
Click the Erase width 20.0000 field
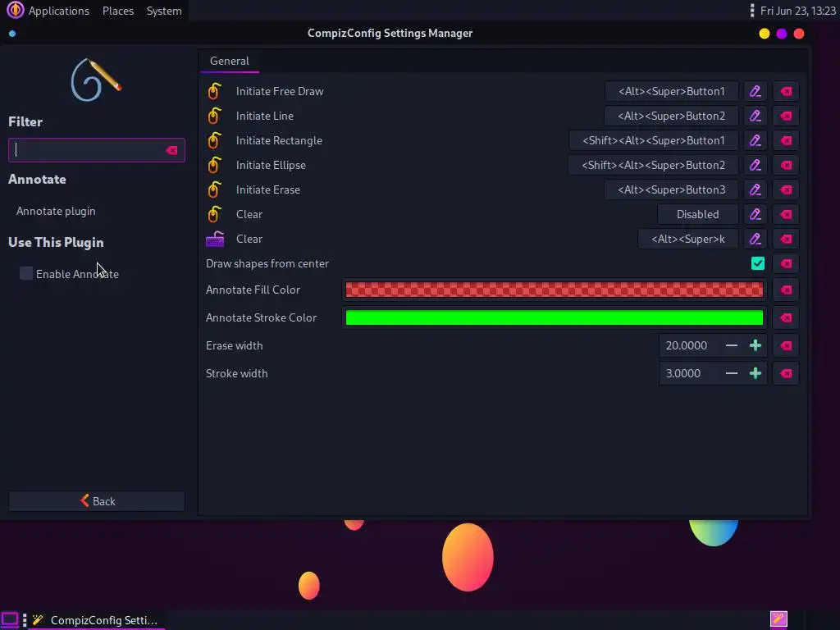coord(690,345)
